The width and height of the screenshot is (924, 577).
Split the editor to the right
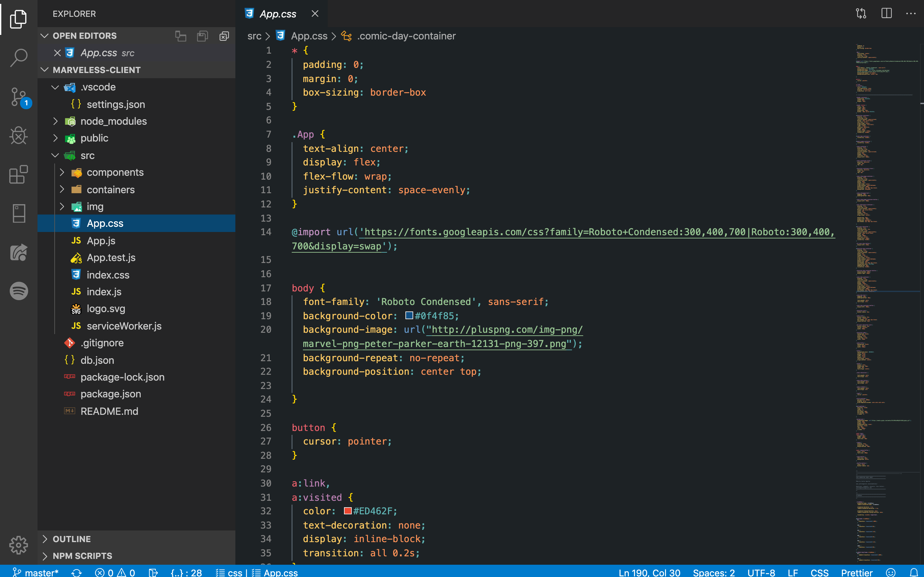[x=886, y=14]
